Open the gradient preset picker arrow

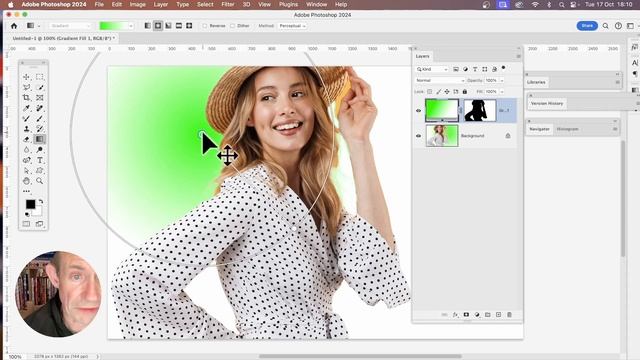(x=131, y=26)
